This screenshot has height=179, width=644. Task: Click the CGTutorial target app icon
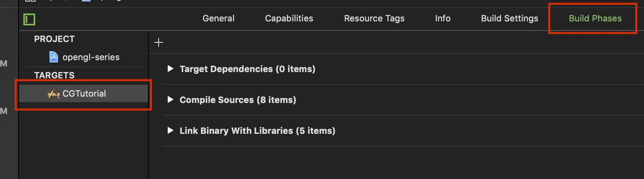point(53,94)
